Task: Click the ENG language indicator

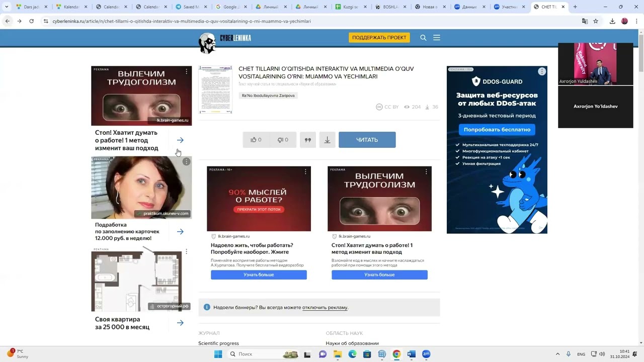Action: coord(581,354)
